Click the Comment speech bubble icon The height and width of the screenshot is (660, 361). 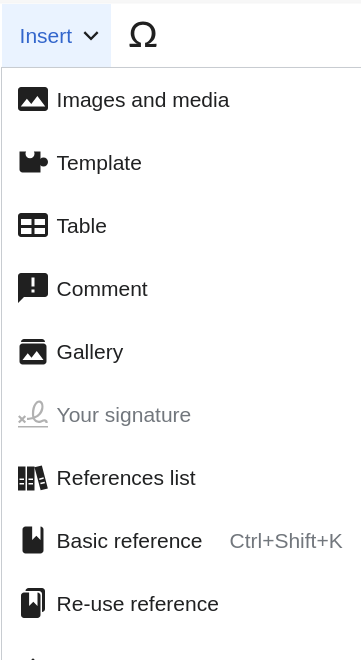point(33,288)
